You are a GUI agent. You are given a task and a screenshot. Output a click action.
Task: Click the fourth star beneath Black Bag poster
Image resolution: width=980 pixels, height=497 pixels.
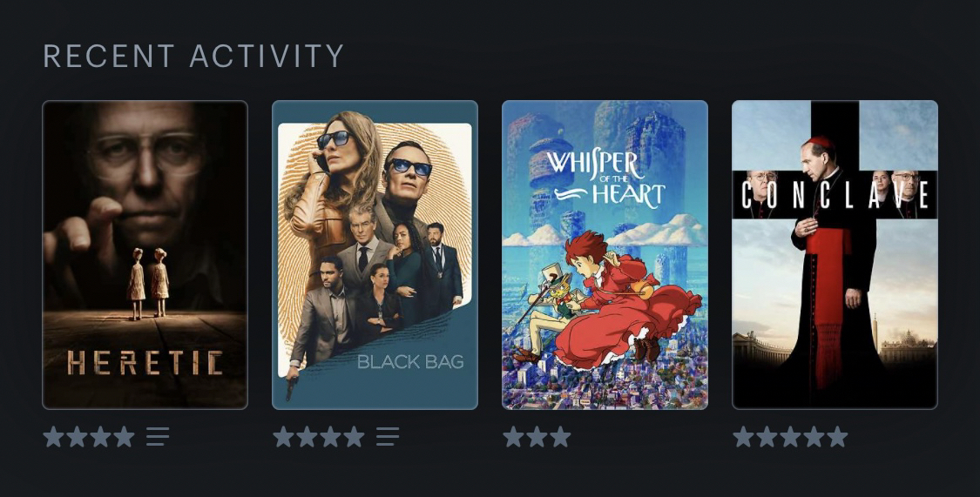[x=355, y=436]
